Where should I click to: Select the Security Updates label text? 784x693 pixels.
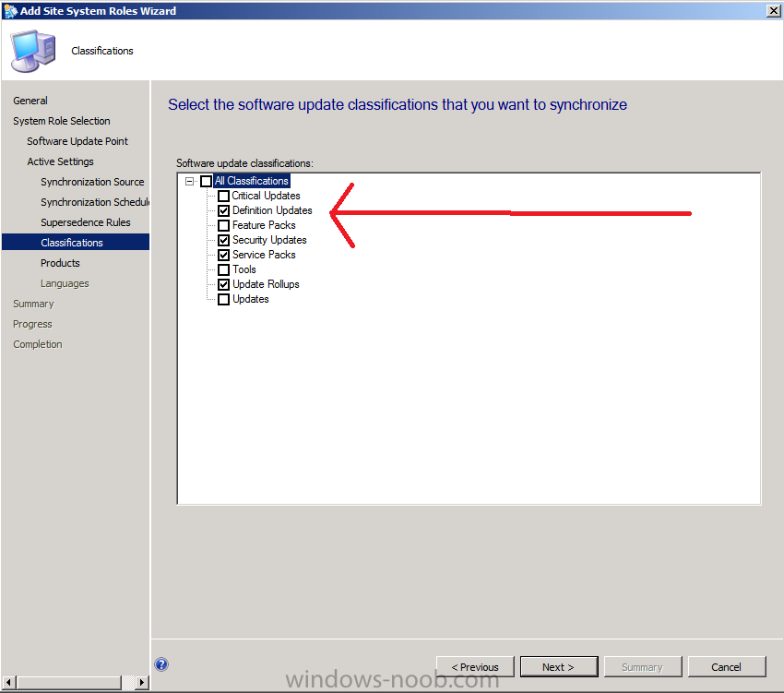point(269,240)
